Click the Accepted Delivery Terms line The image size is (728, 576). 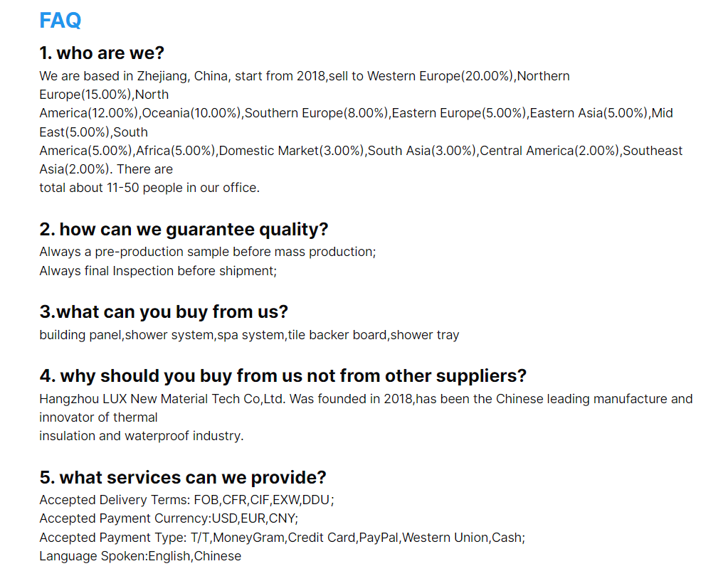[186, 500]
